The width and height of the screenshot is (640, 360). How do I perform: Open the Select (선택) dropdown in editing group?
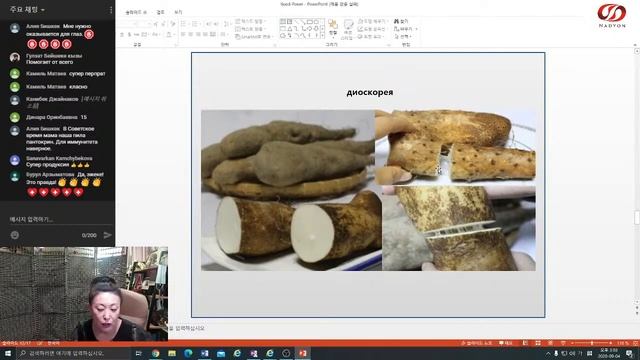coord(403,36)
